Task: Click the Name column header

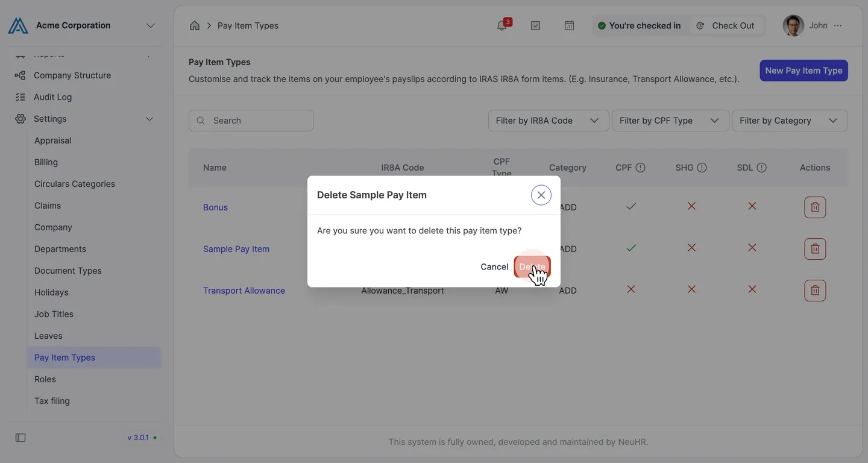Action: click(215, 168)
